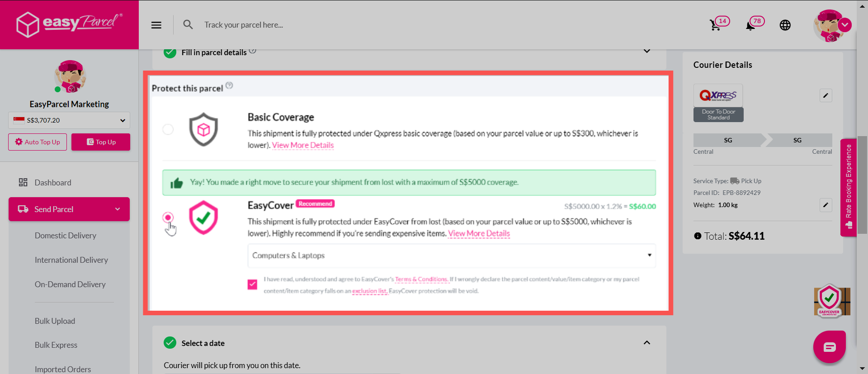The width and height of the screenshot is (868, 374).
Task: Open the Computers & Laptops category dropdown
Action: 452,256
